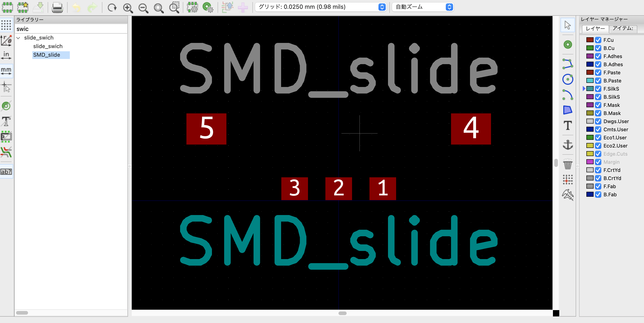The width and height of the screenshot is (644, 323).
Task: Select the SMD_slide footprint
Action: coord(46,54)
